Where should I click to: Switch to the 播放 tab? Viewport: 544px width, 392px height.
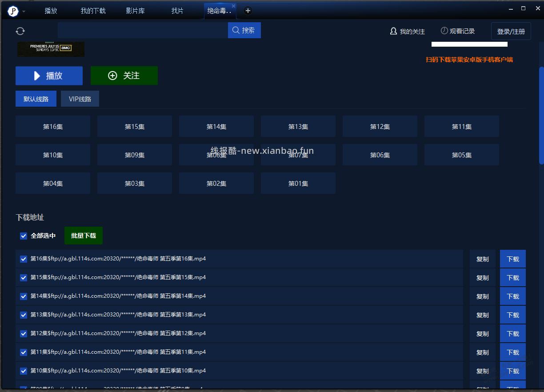click(51, 11)
